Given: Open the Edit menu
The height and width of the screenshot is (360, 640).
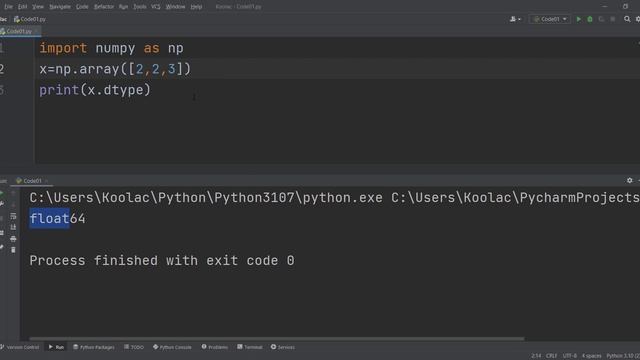Looking at the screenshot, I should 22,7.
